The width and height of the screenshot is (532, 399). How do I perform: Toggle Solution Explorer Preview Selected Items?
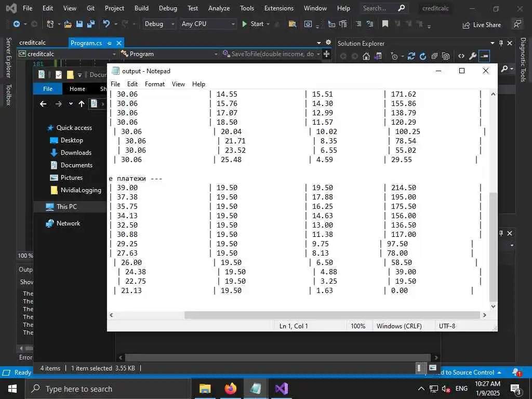pos(484,56)
